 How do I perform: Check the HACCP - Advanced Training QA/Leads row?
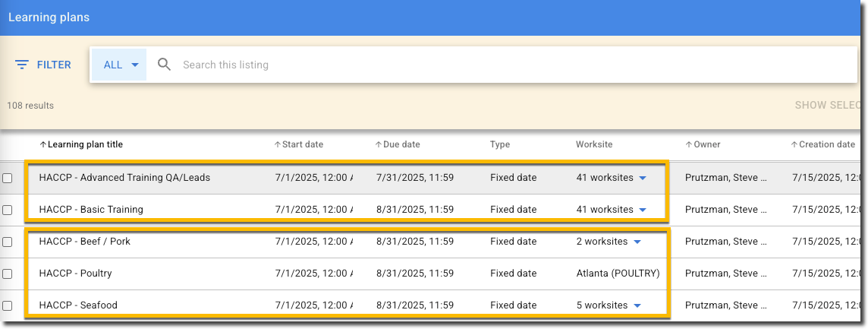pyautogui.click(x=8, y=178)
